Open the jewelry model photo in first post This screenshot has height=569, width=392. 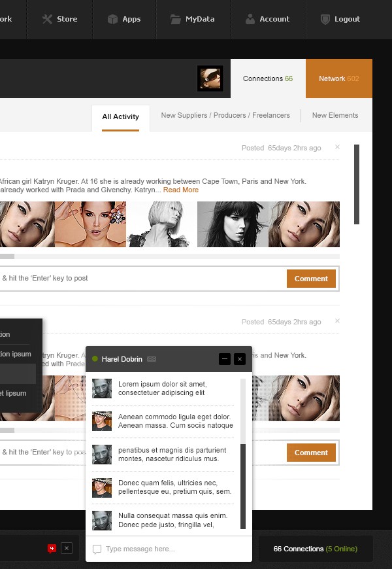click(90, 224)
